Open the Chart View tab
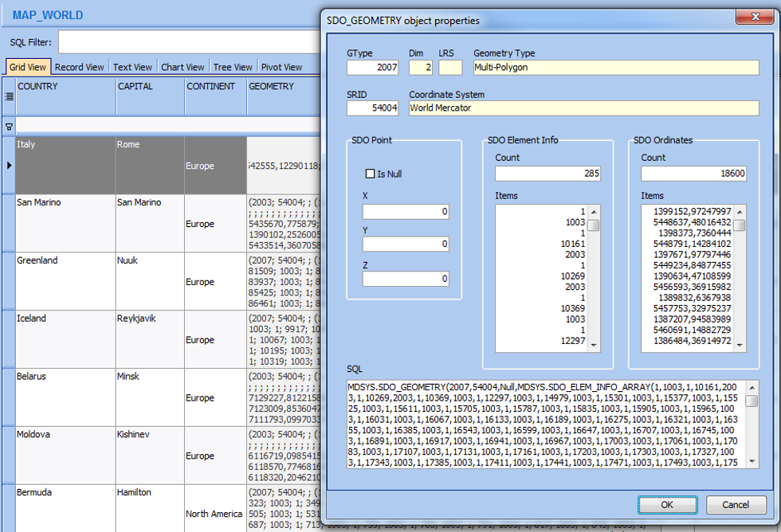This screenshot has height=532, width=781. pyautogui.click(x=182, y=67)
